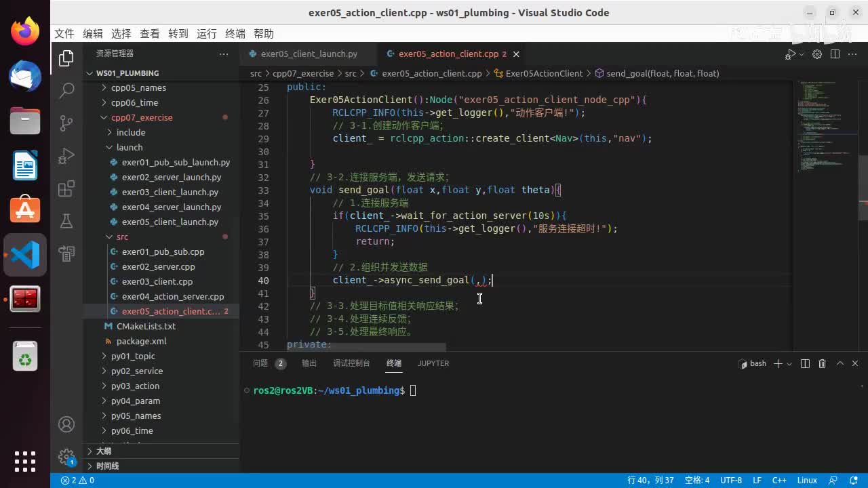Image resolution: width=868 pixels, height=488 pixels.
Task: Click the UTF-8 encoding status button
Action: point(730,481)
